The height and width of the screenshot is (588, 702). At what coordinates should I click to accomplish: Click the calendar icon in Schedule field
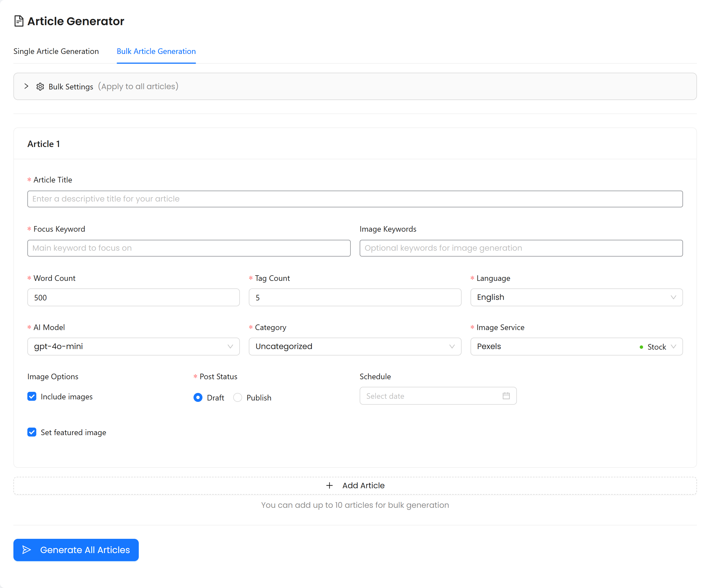[506, 396]
